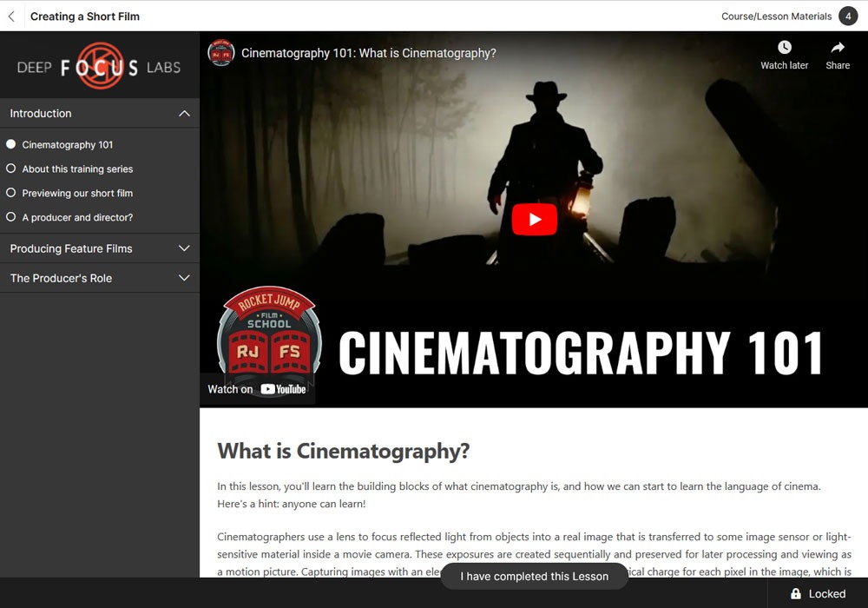Click I have completed this Lesson
The height and width of the screenshot is (608, 868).
point(534,576)
